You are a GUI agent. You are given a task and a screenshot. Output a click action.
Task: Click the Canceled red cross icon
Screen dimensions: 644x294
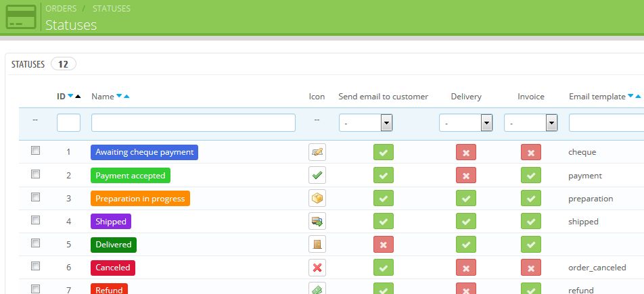[x=317, y=268]
